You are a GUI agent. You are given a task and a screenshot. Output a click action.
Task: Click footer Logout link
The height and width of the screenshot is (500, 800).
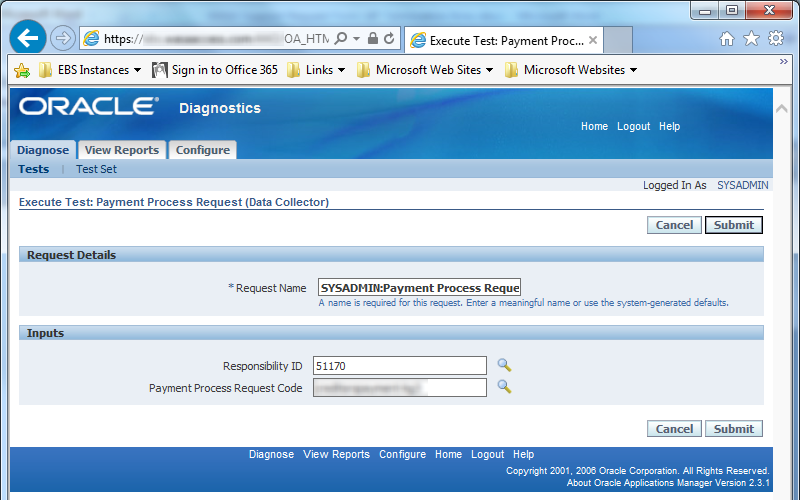coord(487,454)
